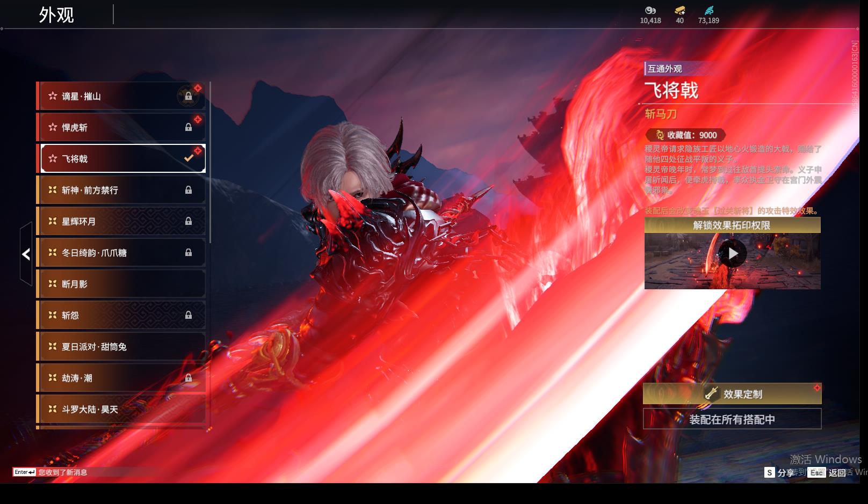Click lock icon on 斩怨 entry
Screen dimensions: 868x504
pyautogui.click(x=188, y=316)
